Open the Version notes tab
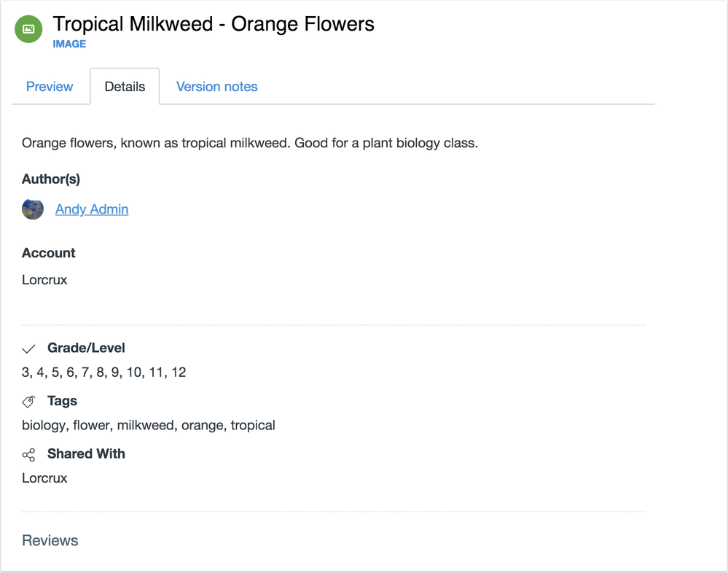 pyautogui.click(x=216, y=86)
